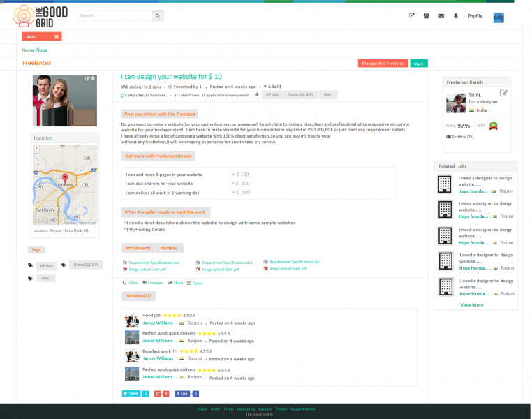Click the thumbs up icon beside categories

[256, 94]
